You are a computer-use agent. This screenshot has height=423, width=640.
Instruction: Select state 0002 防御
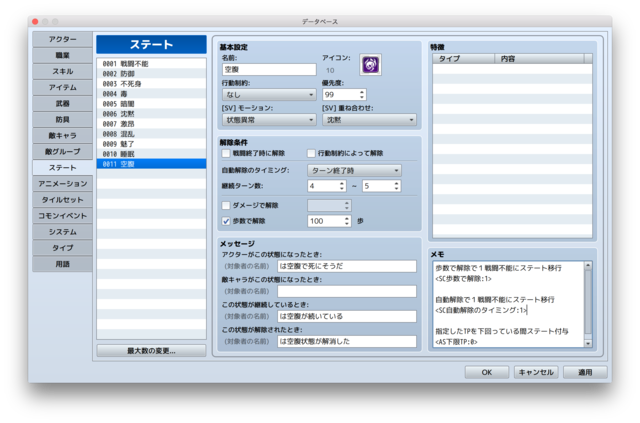[151, 74]
